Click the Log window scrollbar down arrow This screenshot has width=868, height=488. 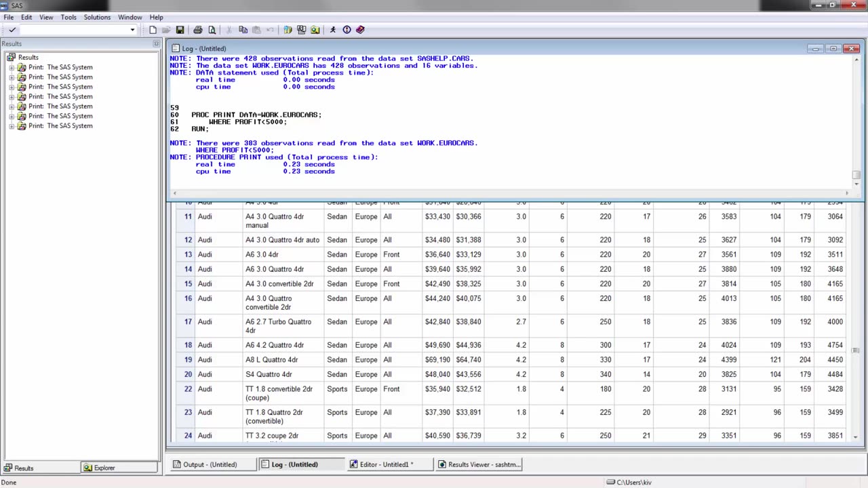point(856,183)
